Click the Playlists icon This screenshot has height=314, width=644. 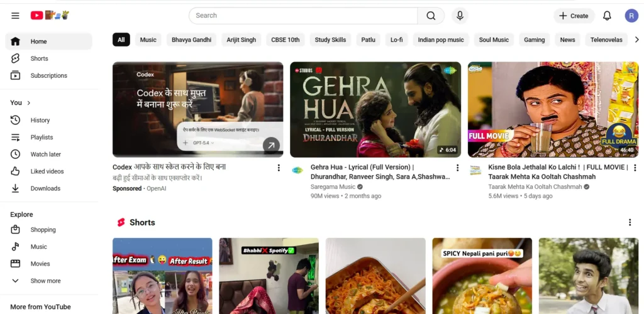click(15, 138)
